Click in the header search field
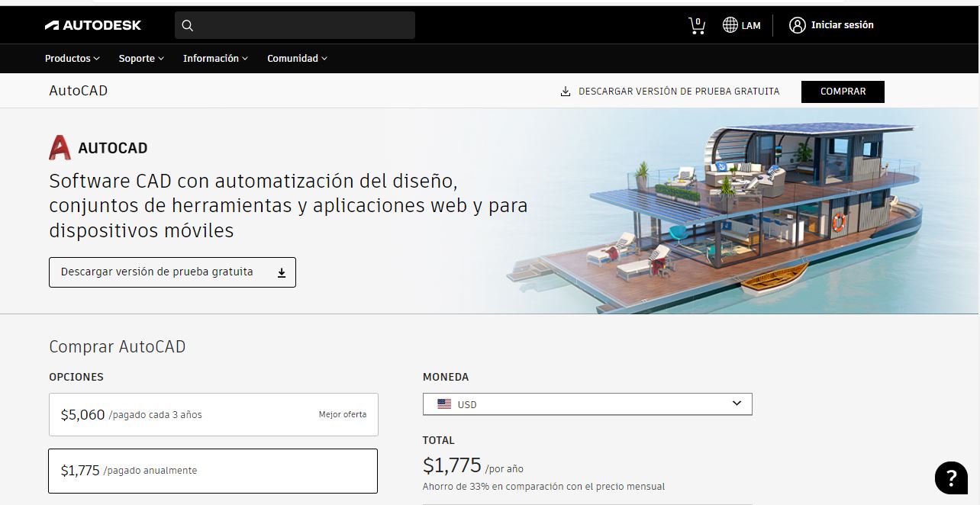The width and height of the screenshot is (980, 505). (x=295, y=25)
